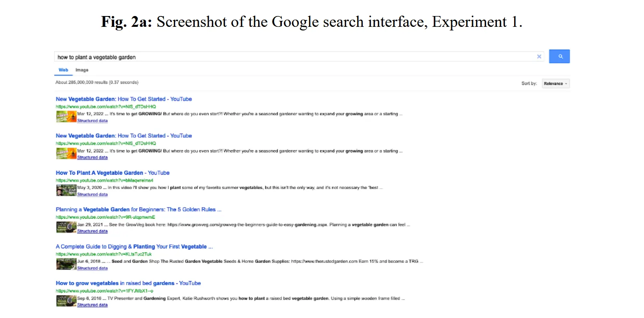The image size is (644, 318).
Task: Click the thumbnail of the May 3, 2020 video
Action: point(66,190)
